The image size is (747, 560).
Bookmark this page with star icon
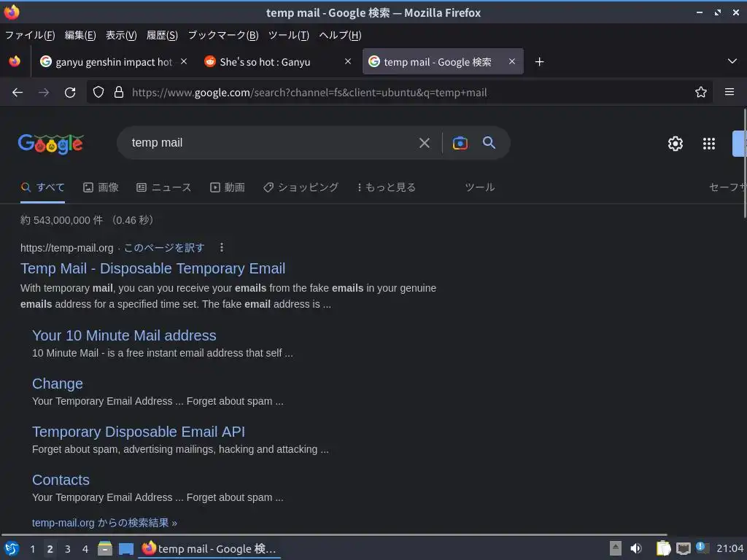point(701,93)
